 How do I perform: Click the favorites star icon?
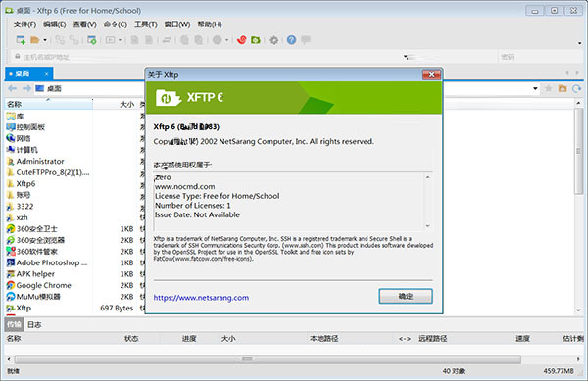[x=548, y=88]
